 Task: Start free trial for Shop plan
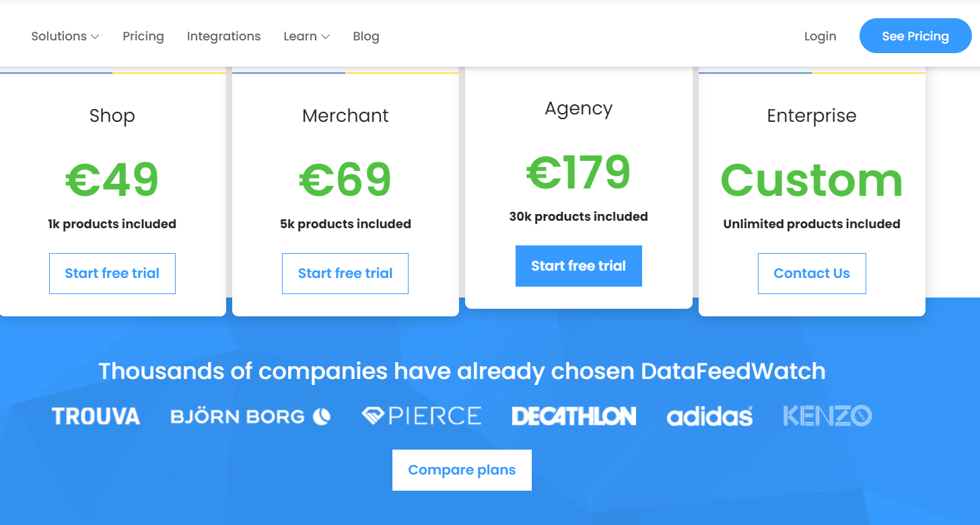(112, 273)
